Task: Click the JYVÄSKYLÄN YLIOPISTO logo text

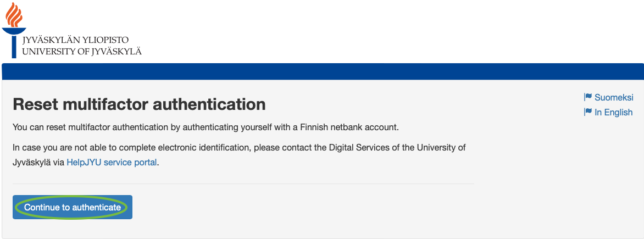Action: pyautogui.click(x=75, y=40)
